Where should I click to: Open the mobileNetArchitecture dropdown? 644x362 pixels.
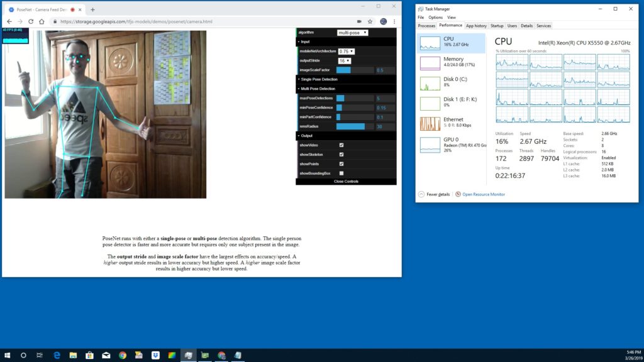click(x=347, y=52)
